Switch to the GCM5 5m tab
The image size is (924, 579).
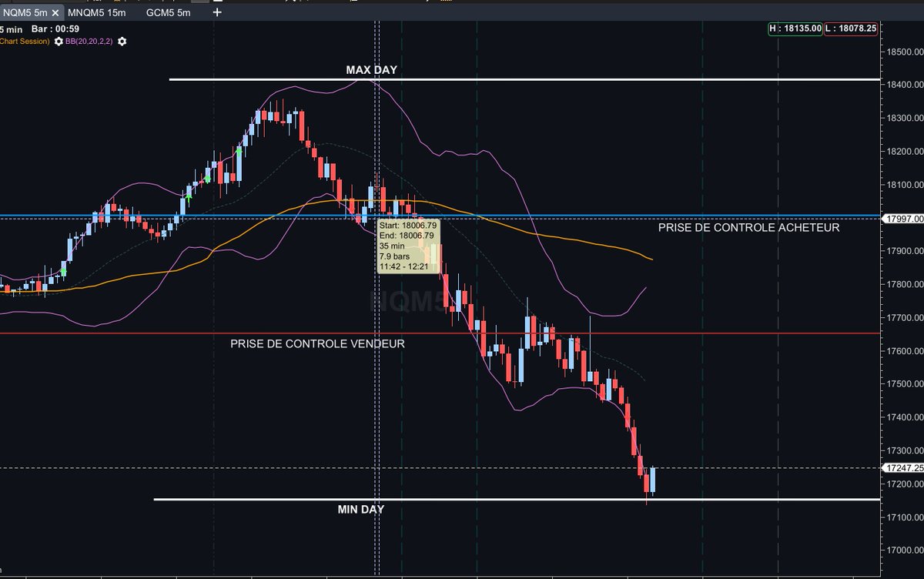(169, 12)
